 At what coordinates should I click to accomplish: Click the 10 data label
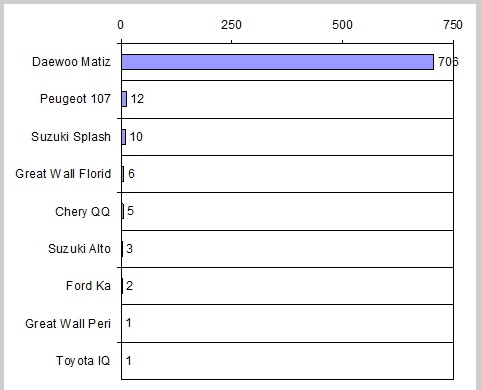[x=136, y=137]
